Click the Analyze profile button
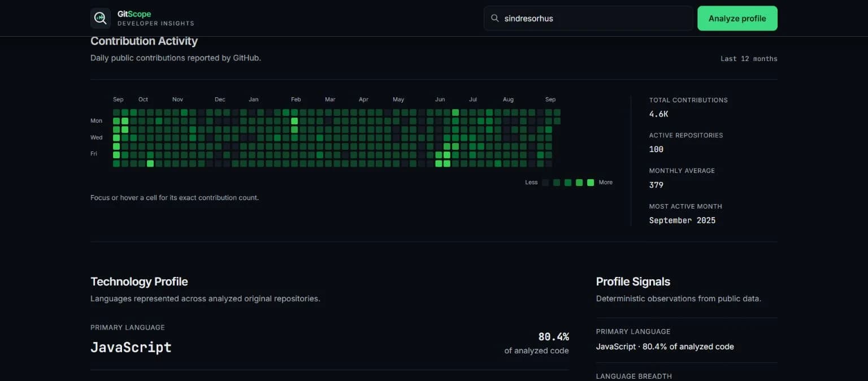 [x=737, y=18]
